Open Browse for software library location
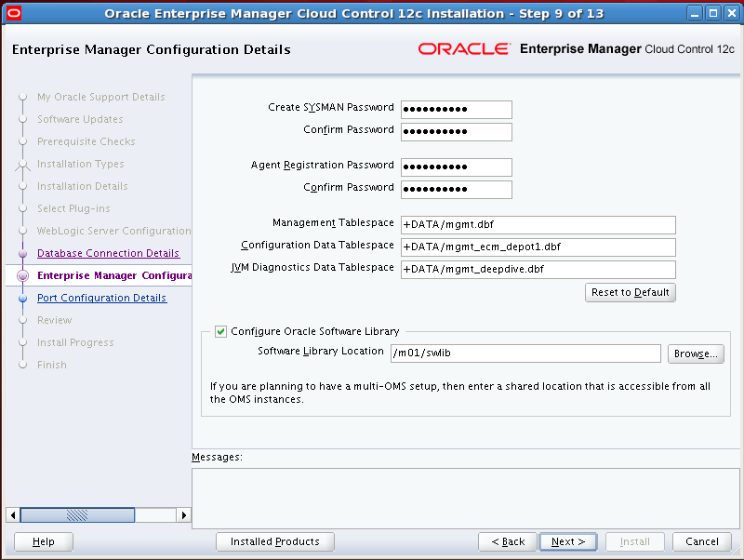 click(x=696, y=353)
